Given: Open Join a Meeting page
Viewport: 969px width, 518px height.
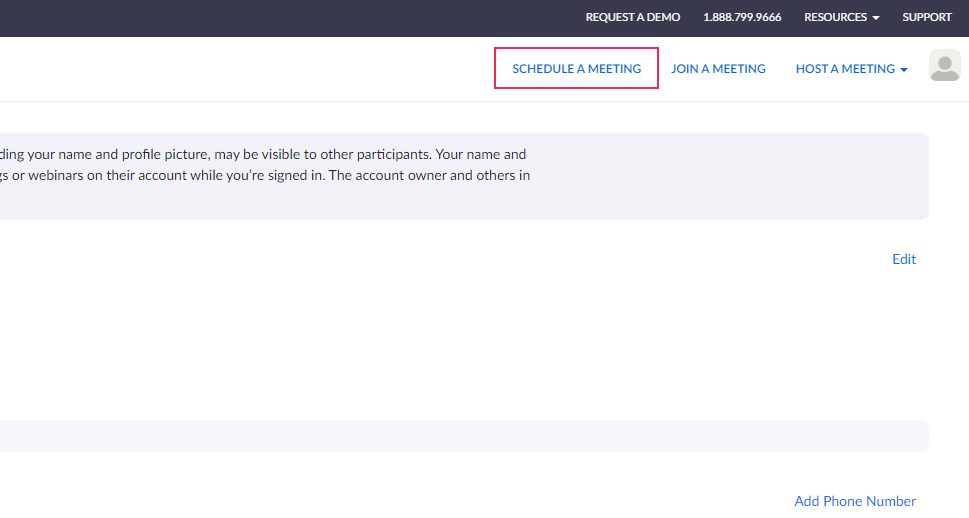Looking at the screenshot, I should pos(718,69).
